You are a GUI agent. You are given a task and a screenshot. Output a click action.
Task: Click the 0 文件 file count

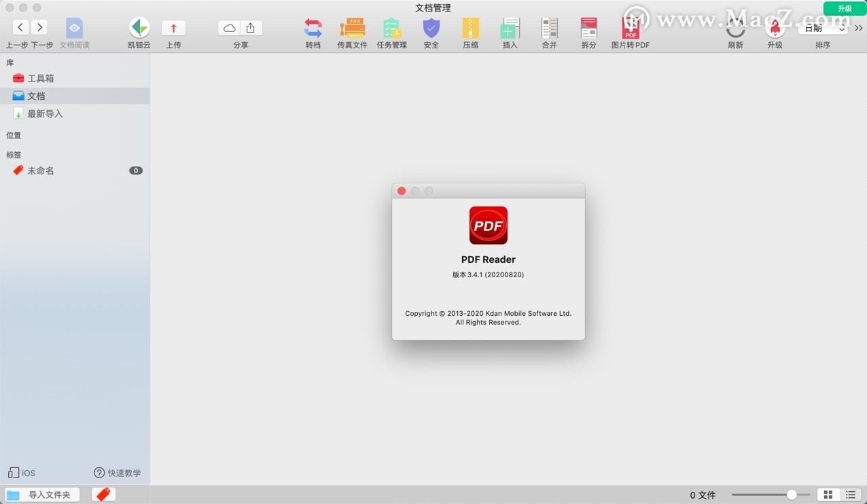click(703, 495)
